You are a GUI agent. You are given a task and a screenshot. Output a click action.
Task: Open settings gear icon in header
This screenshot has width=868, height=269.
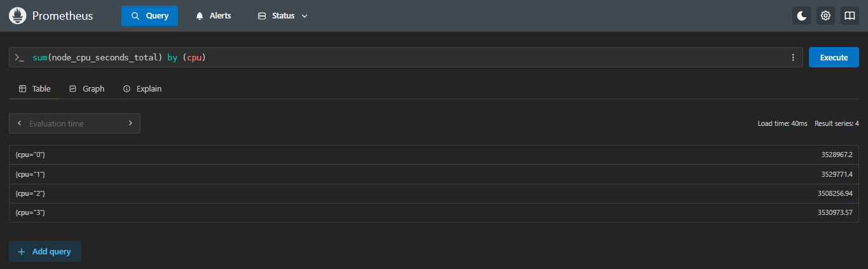click(825, 16)
